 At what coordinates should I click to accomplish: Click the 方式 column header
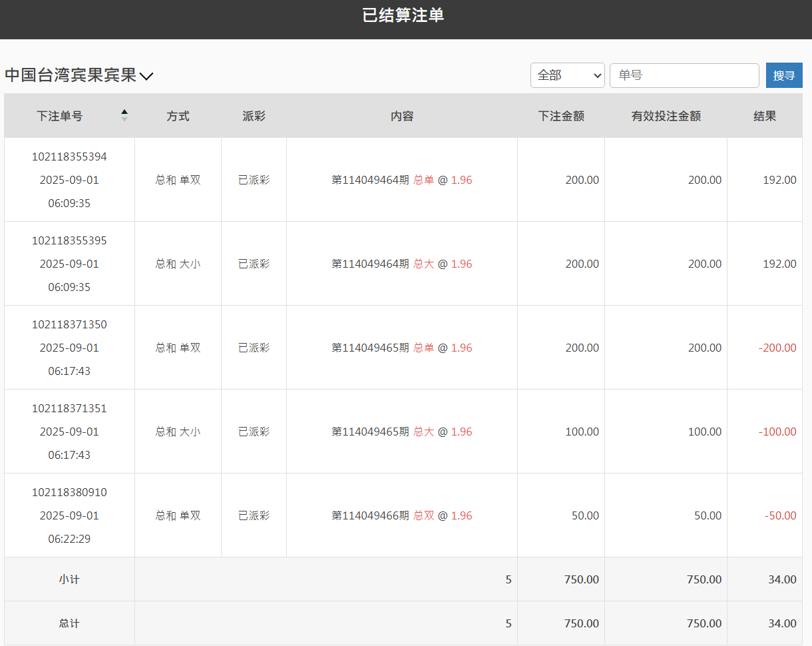(178, 115)
